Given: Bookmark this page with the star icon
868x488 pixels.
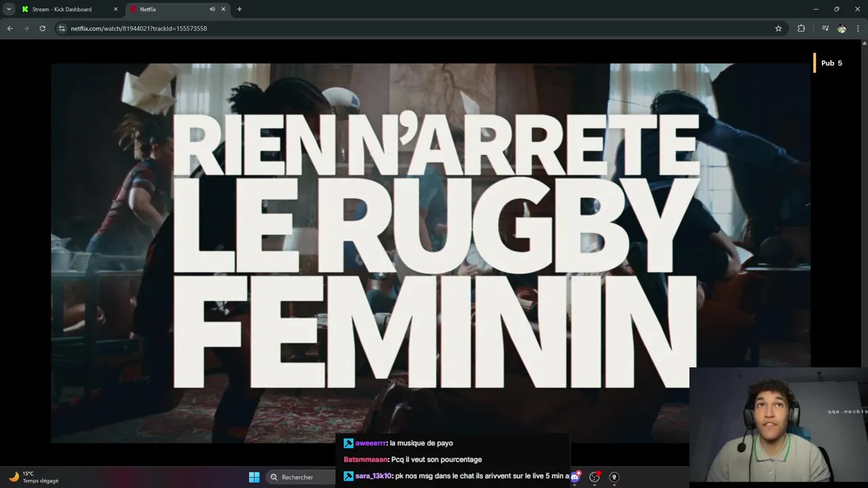Looking at the screenshot, I should (x=778, y=28).
